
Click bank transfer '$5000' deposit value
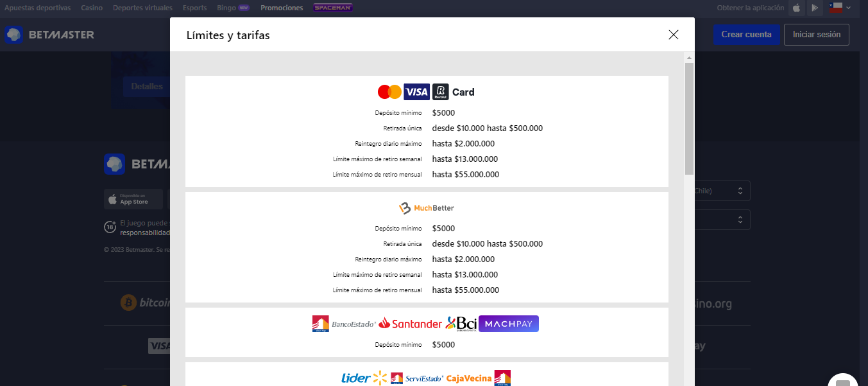pos(443,344)
